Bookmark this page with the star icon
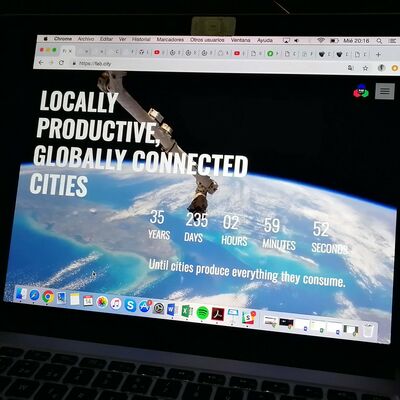This screenshot has height=400, width=400. [x=366, y=68]
